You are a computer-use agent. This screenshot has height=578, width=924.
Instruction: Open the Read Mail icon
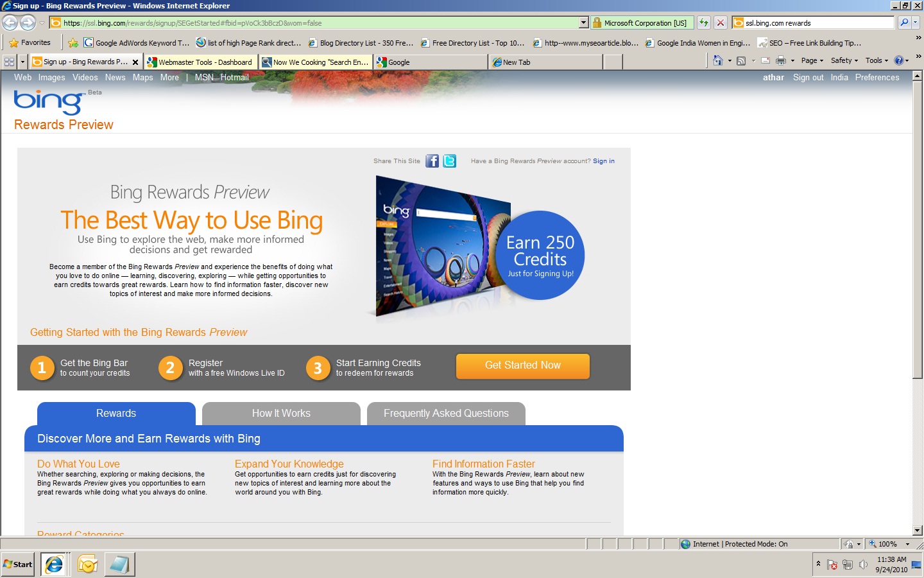point(765,60)
